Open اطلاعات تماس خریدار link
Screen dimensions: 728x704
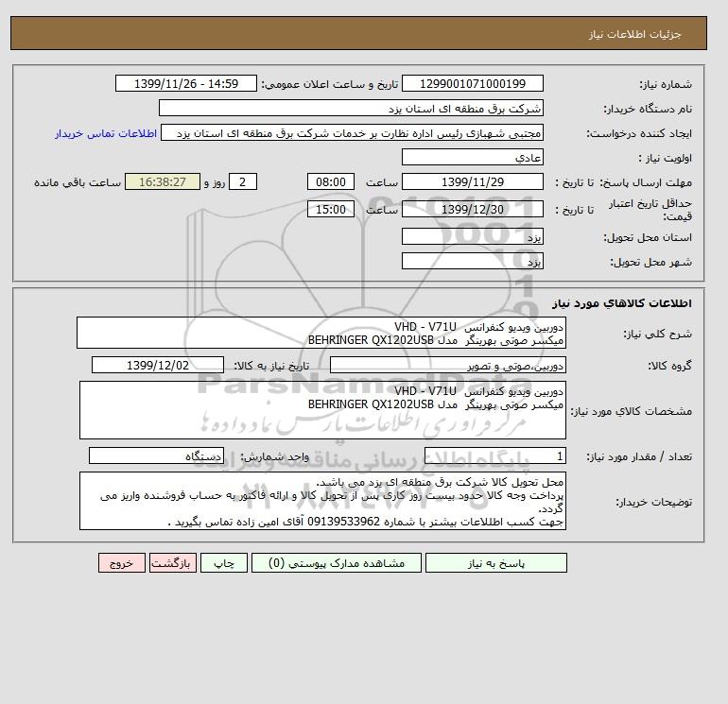point(106,133)
